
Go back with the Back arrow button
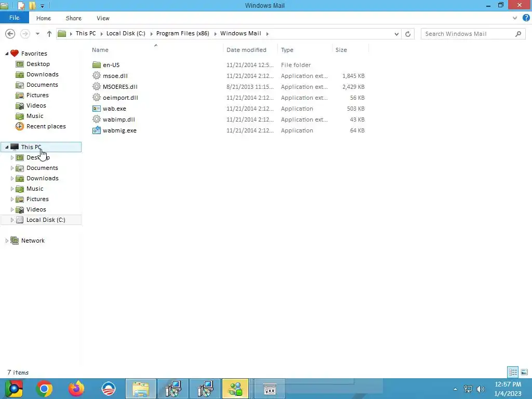(x=10, y=34)
